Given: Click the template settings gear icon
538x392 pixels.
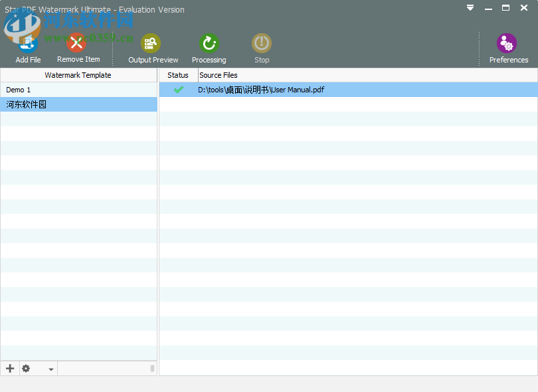Looking at the screenshot, I should [x=26, y=369].
